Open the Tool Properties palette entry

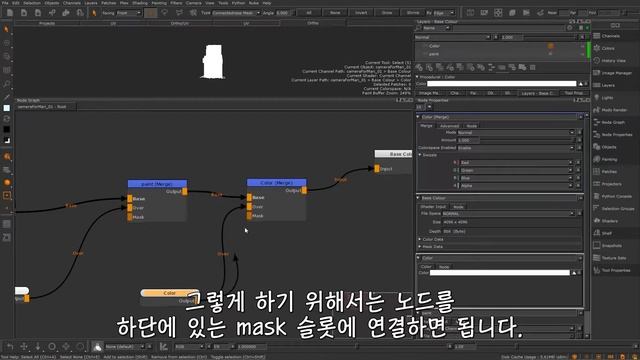coord(612,270)
